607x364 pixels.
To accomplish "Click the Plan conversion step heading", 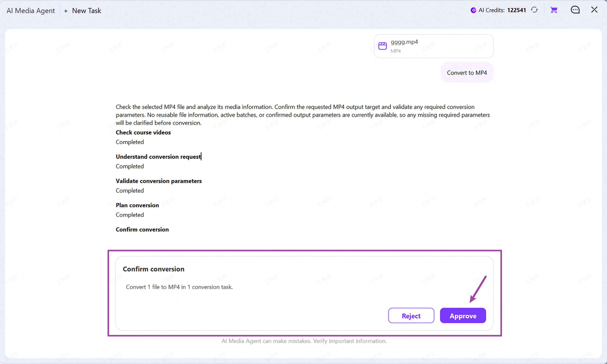I will point(137,205).
